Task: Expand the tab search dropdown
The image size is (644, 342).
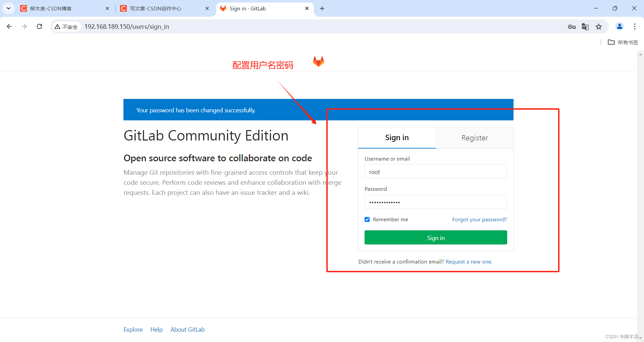Action: [x=8, y=8]
